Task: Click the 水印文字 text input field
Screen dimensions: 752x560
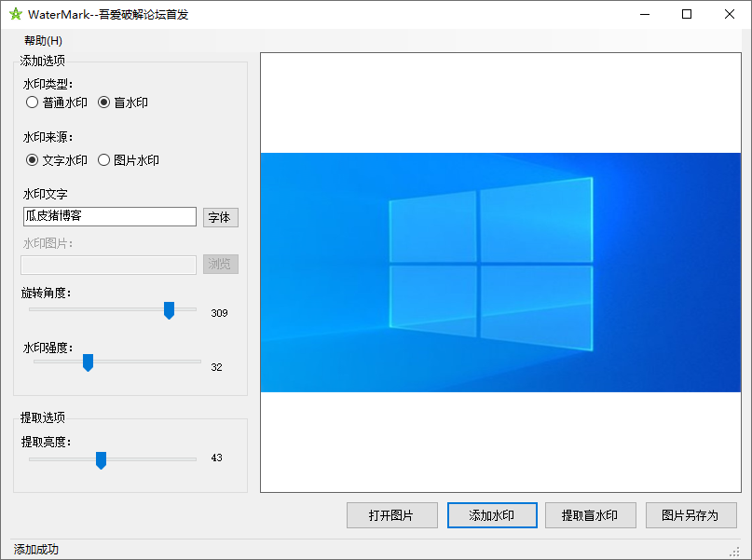Action: coord(110,216)
